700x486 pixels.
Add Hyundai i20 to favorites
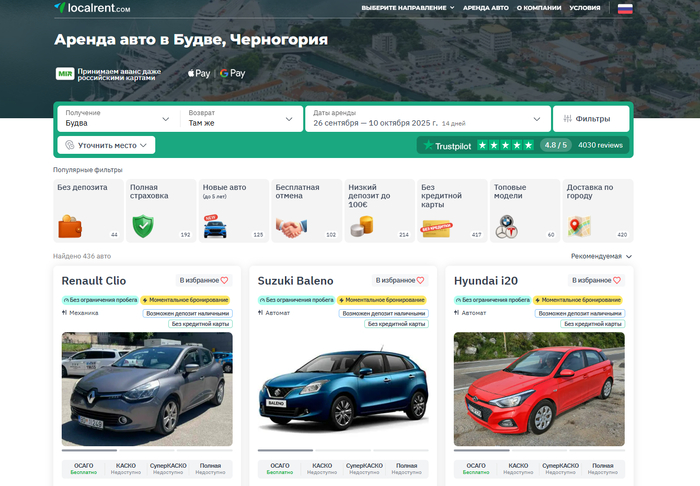tap(596, 281)
